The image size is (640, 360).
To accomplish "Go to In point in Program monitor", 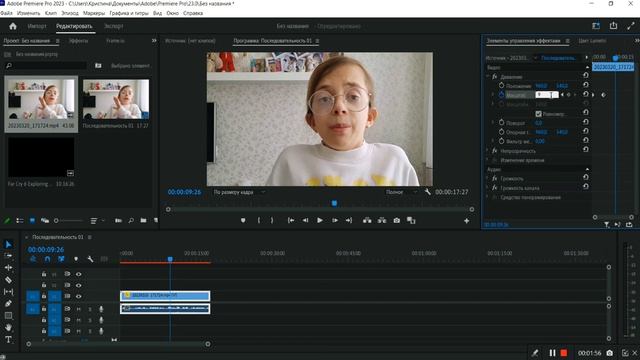I will tap(291, 220).
